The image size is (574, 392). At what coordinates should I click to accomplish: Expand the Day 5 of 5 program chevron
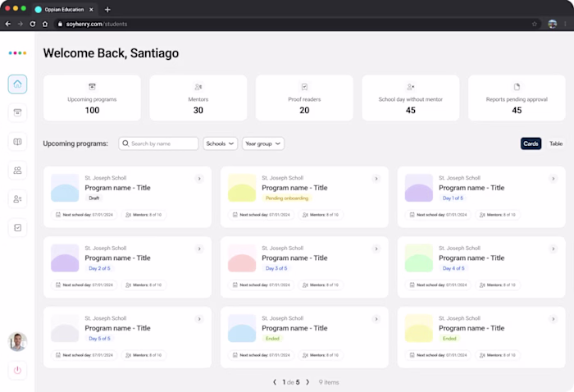pos(199,319)
